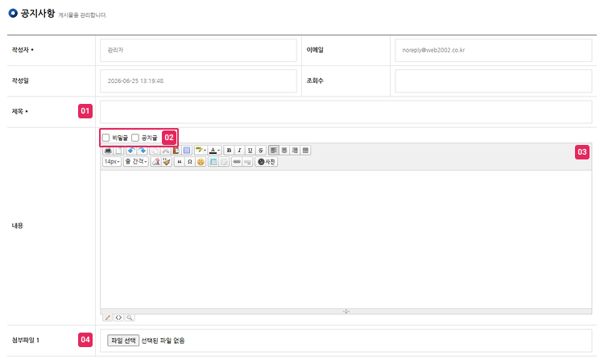Click the remove link icon

tap(247, 162)
